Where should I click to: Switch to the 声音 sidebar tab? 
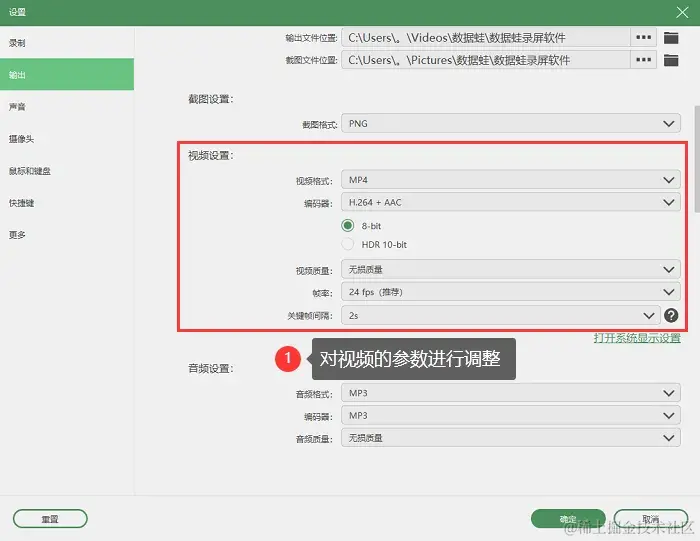click(67, 107)
